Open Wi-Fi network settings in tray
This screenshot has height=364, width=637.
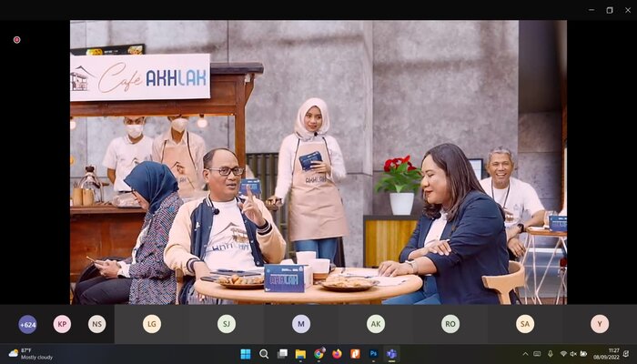tap(563, 354)
